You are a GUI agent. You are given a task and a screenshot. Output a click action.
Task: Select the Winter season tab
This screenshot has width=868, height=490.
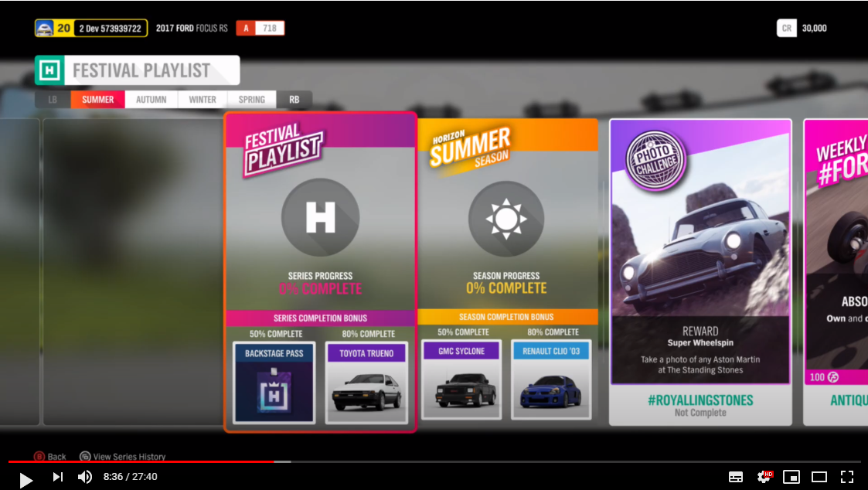[x=202, y=100]
